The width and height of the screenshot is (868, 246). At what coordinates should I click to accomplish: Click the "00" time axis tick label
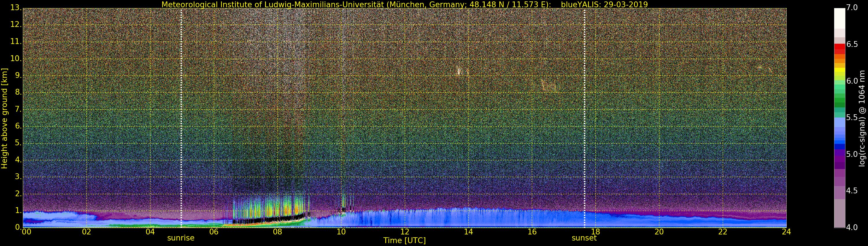pyautogui.click(x=26, y=232)
